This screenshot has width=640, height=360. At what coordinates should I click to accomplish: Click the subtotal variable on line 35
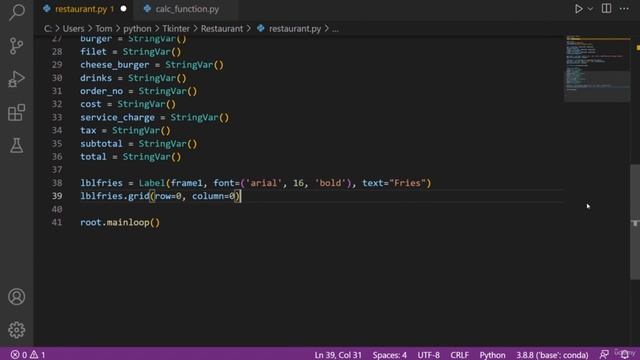(x=101, y=144)
